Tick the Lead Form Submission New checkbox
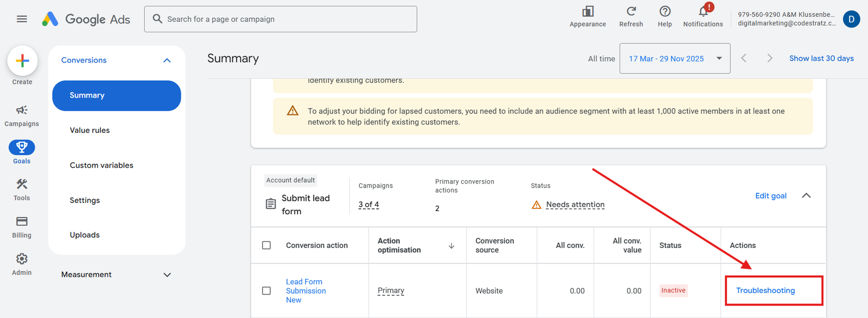 click(x=266, y=291)
